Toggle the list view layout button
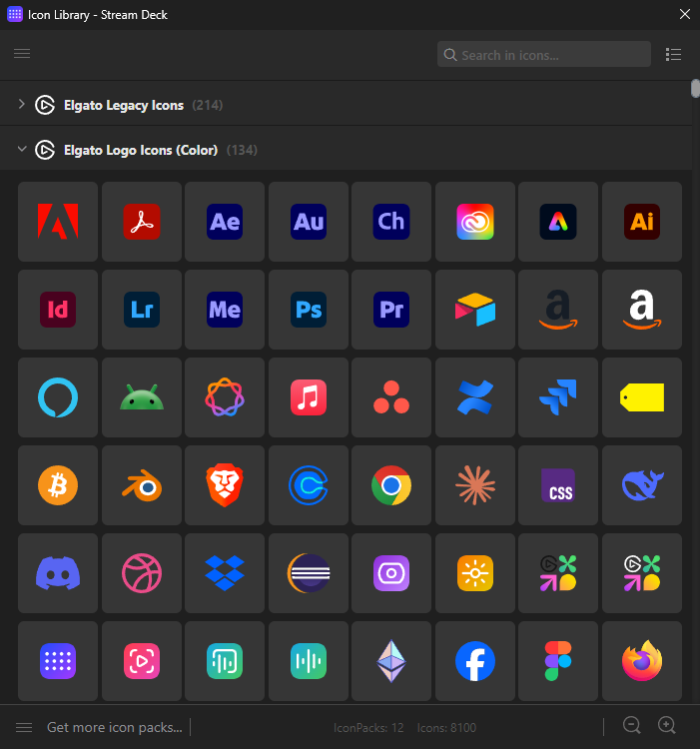 [673, 54]
